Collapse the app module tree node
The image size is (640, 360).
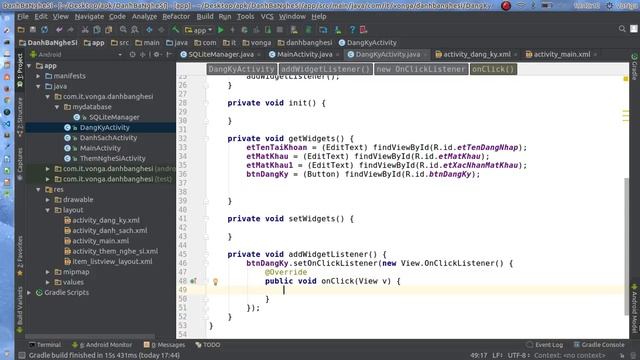(29, 66)
